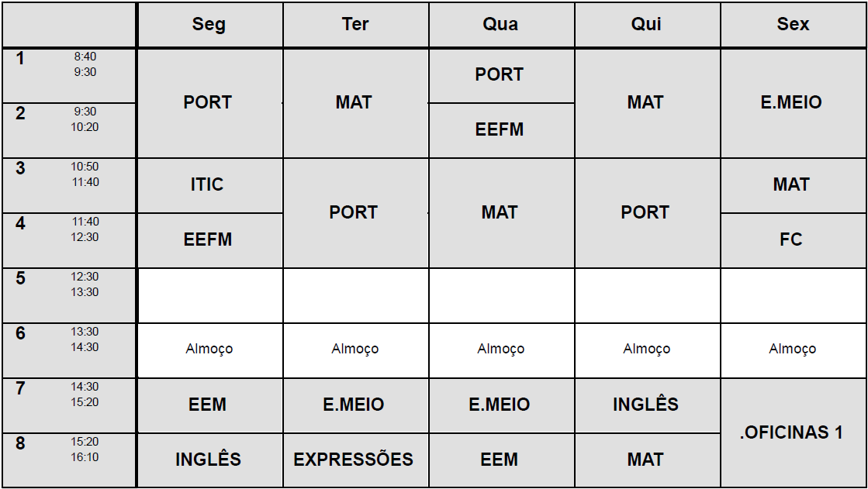
Task: Select the ITIC class cell
Action: tap(208, 185)
